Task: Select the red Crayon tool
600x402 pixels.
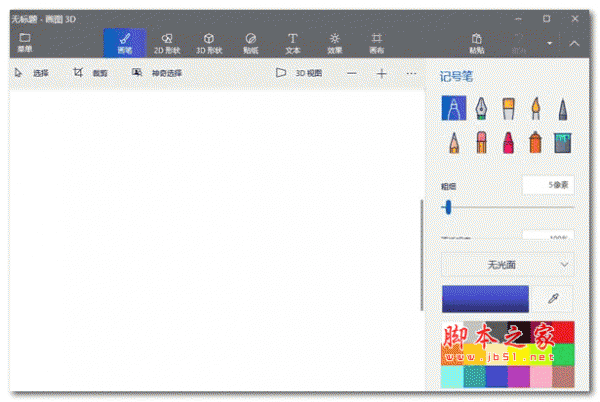Action: [x=508, y=142]
